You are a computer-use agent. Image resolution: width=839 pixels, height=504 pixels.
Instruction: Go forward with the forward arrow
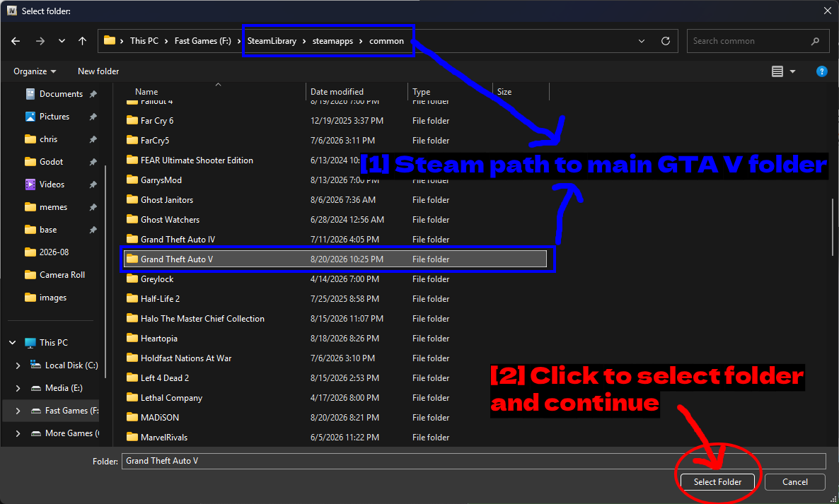[x=40, y=40]
